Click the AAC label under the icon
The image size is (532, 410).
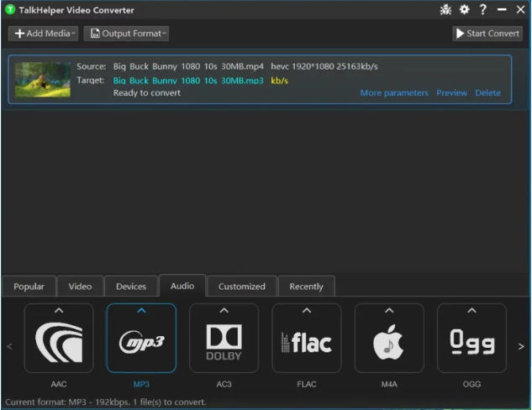(x=59, y=384)
